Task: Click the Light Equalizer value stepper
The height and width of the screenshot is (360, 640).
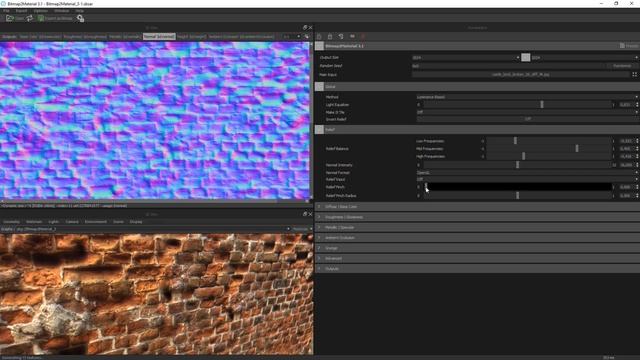Action: pyautogui.click(x=637, y=104)
